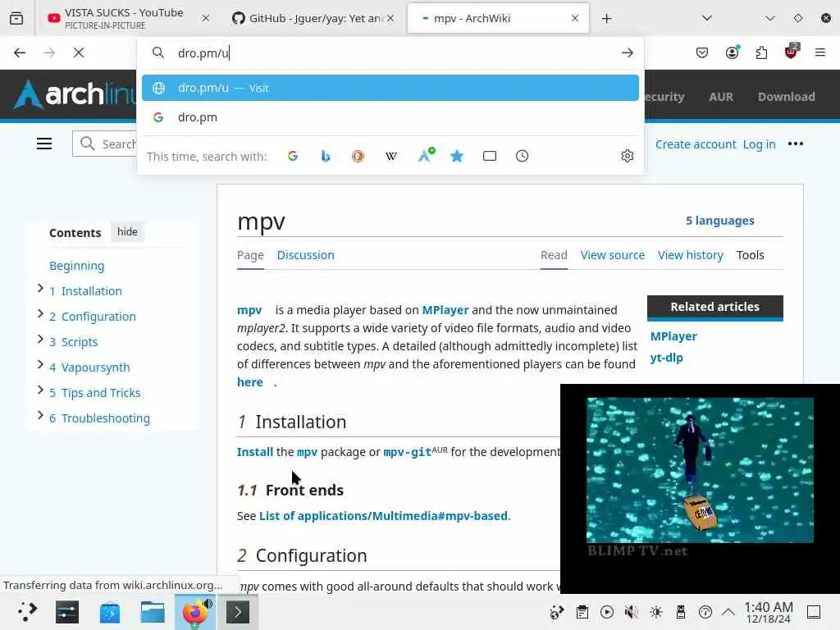
Task: Open List of applications/Multimedia#mpv-based link
Action: pyautogui.click(x=383, y=516)
